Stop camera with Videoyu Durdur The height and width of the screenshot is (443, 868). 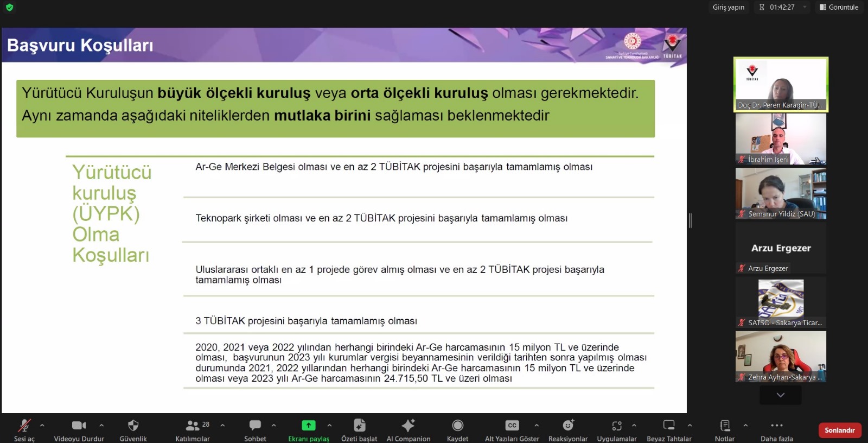pyautogui.click(x=79, y=426)
